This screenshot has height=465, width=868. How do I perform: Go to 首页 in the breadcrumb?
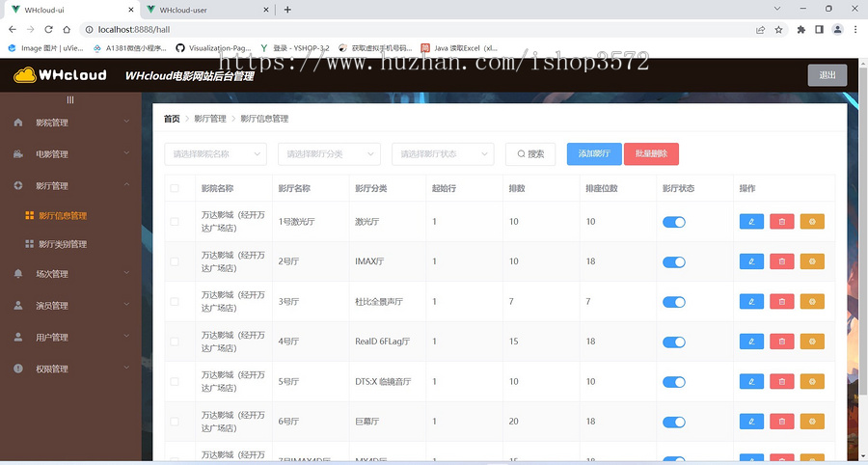point(172,119)
